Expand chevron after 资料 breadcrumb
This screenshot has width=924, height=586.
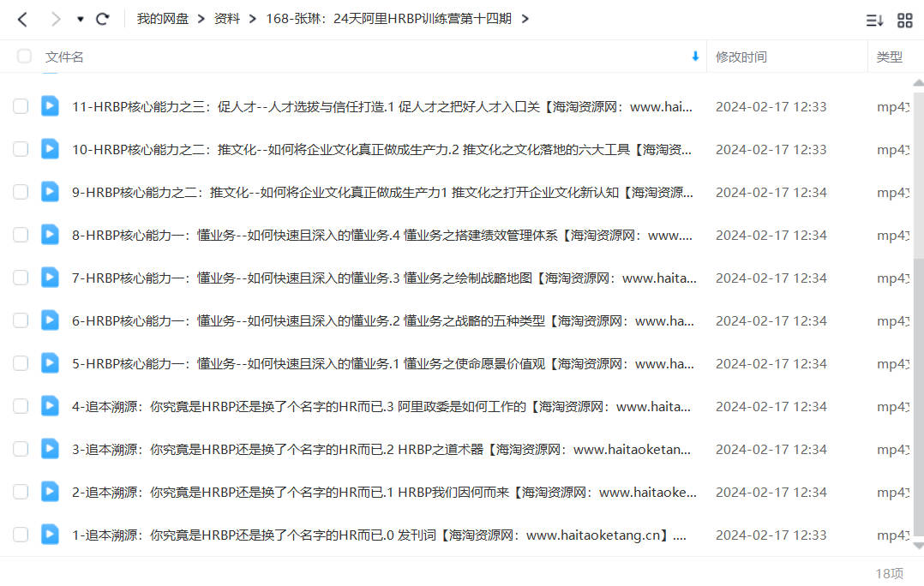(253, 20)
